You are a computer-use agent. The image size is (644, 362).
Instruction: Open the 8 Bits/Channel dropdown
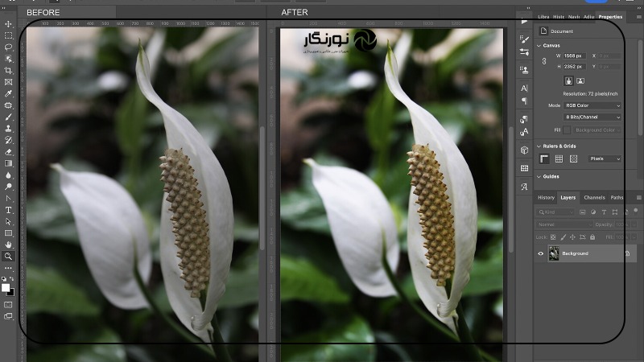(593, 117)
